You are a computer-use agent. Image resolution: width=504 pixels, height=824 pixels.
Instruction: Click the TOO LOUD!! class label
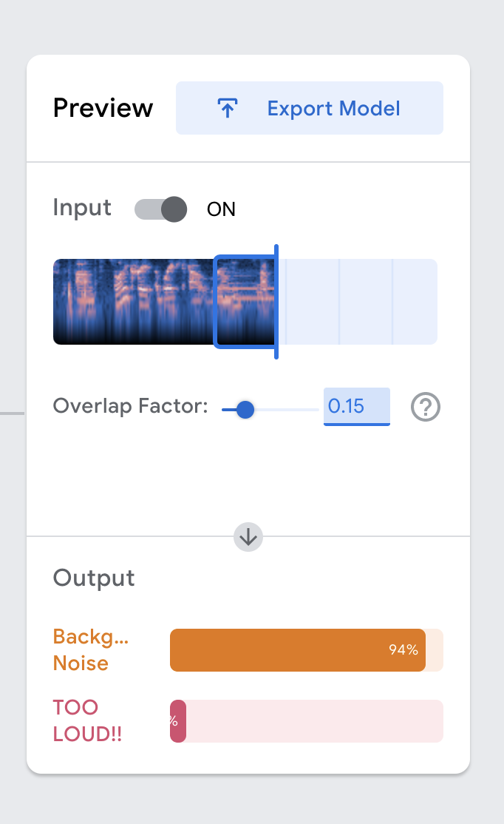tap(86, 720)
